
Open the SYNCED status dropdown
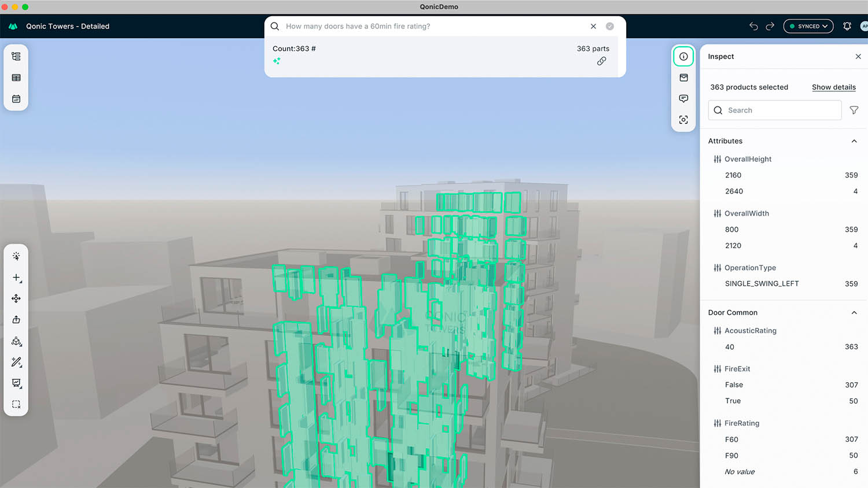(808, 26)
